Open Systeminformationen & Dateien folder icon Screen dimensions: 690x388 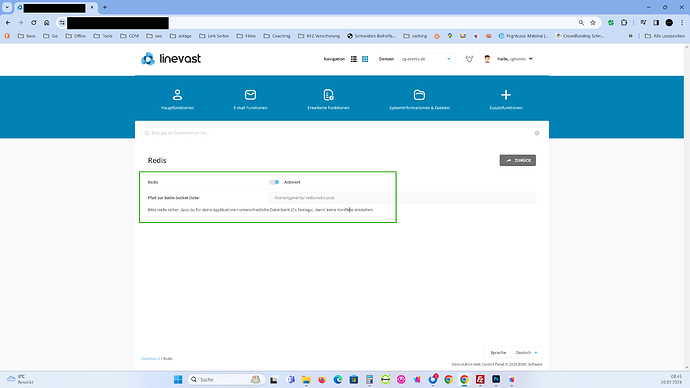(x=419, y=95)
